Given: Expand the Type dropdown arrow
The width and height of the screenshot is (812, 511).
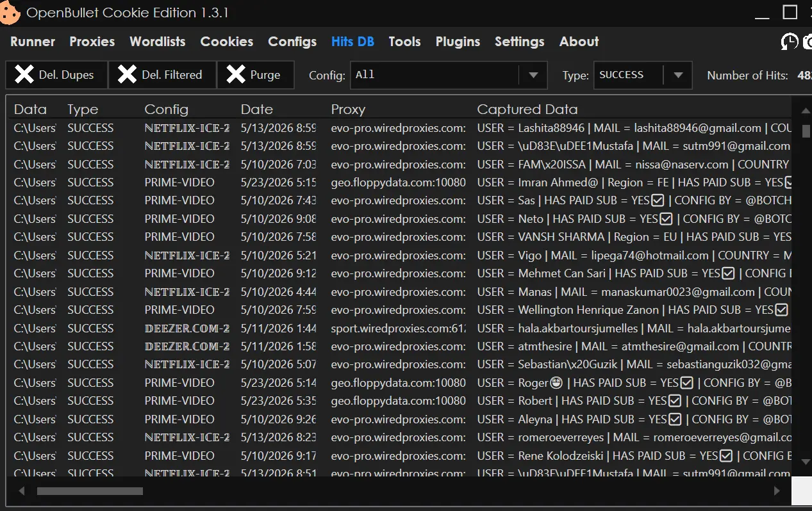Looking at the screenshot, I should point(678,76).
